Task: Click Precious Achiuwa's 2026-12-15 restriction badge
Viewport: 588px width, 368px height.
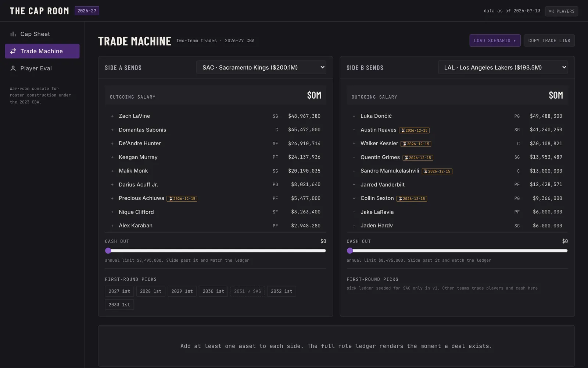Action: [x=182, y=199]
